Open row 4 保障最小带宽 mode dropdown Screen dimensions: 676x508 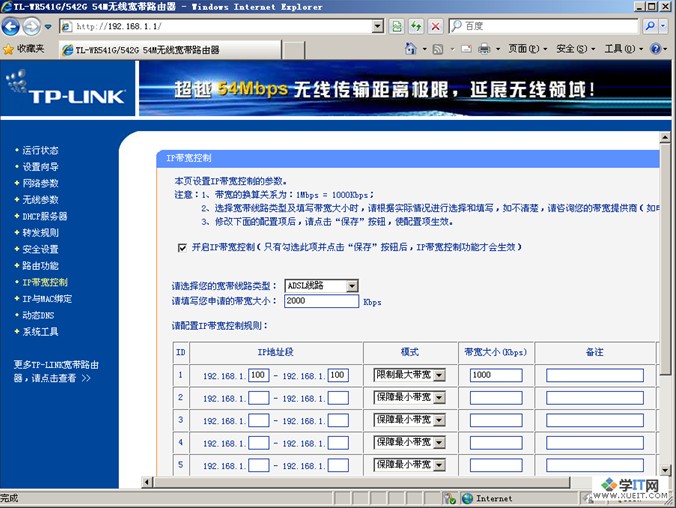409,442
